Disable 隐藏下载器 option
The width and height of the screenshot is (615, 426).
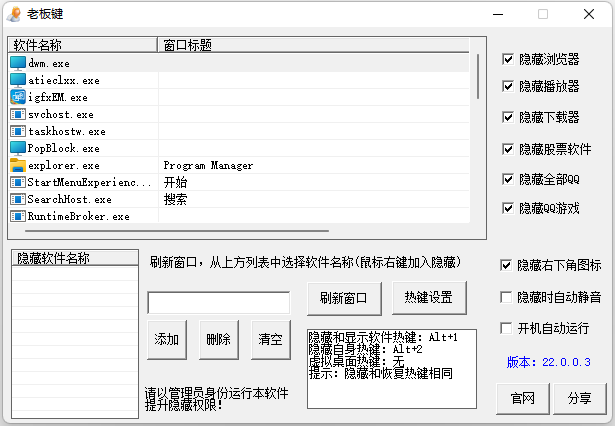[x=508, y=117]
